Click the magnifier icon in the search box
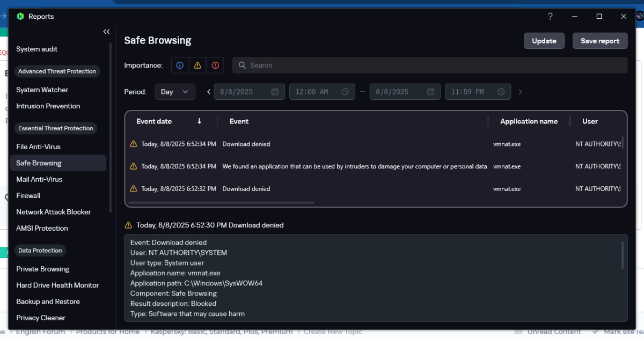Screen dimensions: 644x338 click(243, 65)
